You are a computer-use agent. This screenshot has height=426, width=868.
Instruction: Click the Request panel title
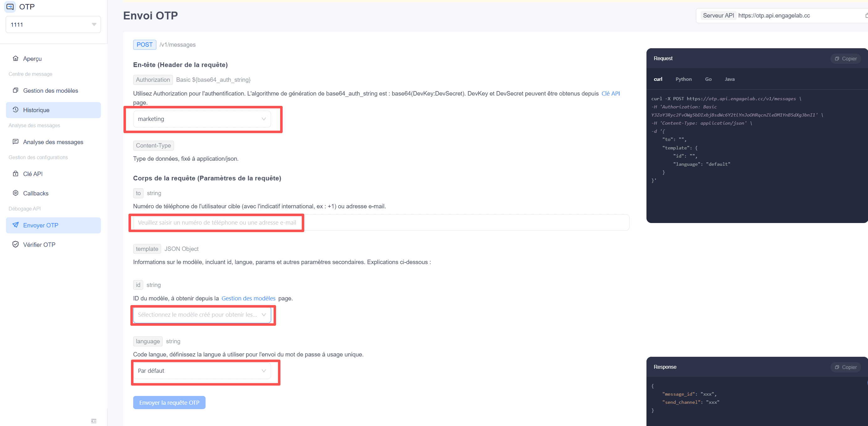(x=663, y=58)
